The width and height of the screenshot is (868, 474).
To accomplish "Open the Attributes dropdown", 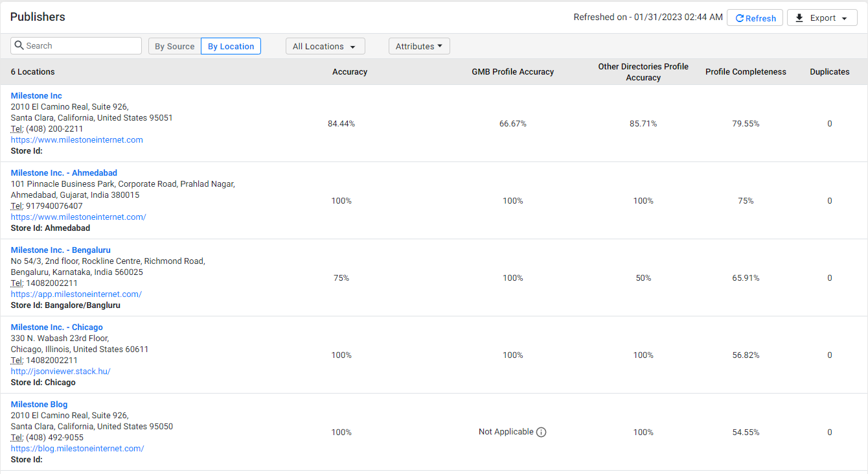I will tap(419, 46).
